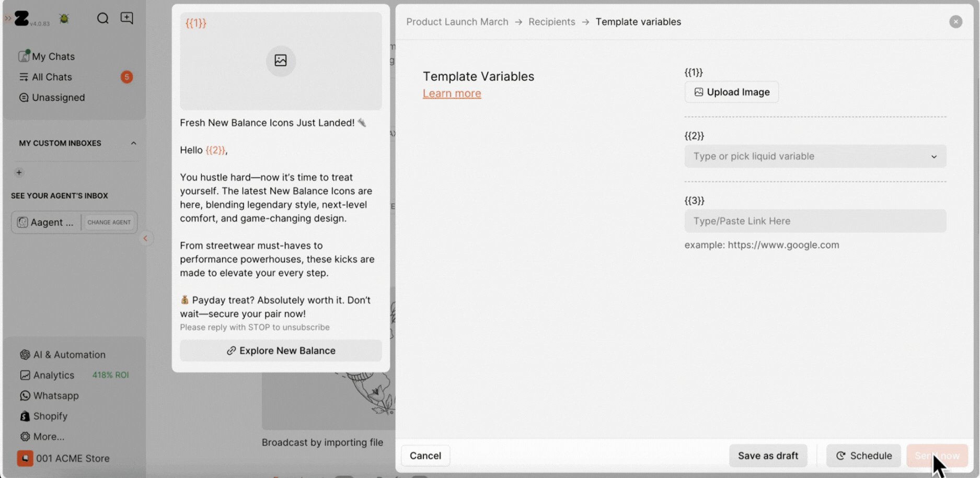
Task: Click the ACME Store avatar icon
Action: pyautogui.click(x=25, y=458)
